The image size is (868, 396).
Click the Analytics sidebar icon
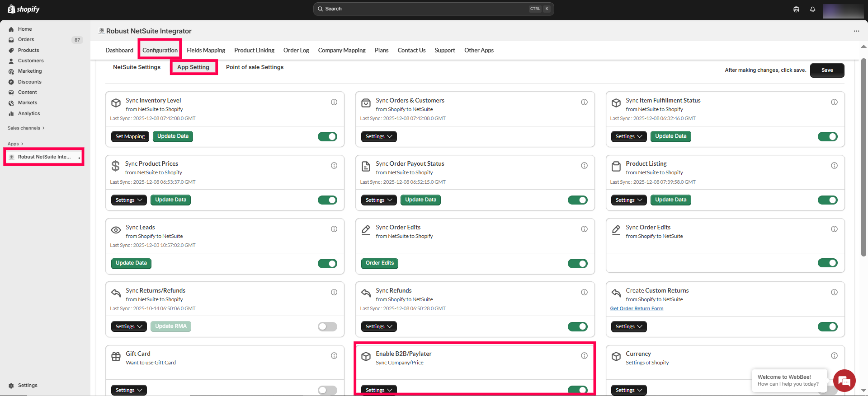click(11, 114)
